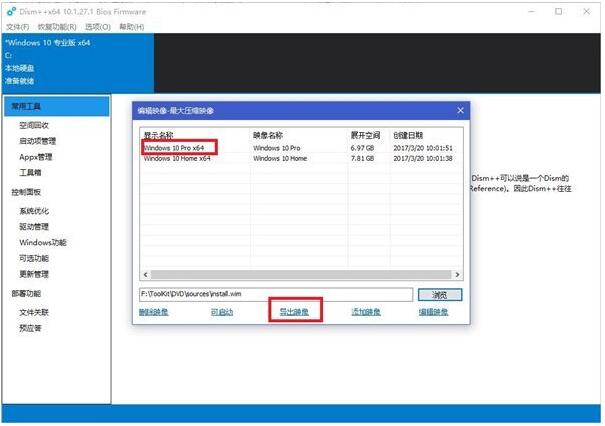Select 部署功能 category in sidebar

(x=26, y=294)
